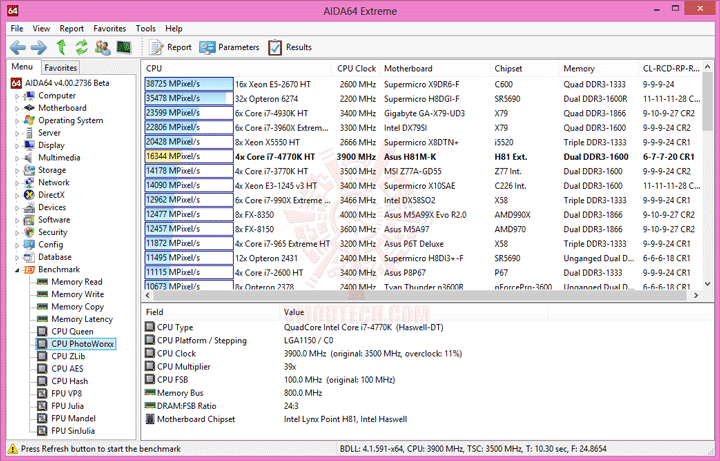Show benchmark Results from toolbar
Image resolution: width=720 pixels, height=461 pixels.
tap(290, 47)
